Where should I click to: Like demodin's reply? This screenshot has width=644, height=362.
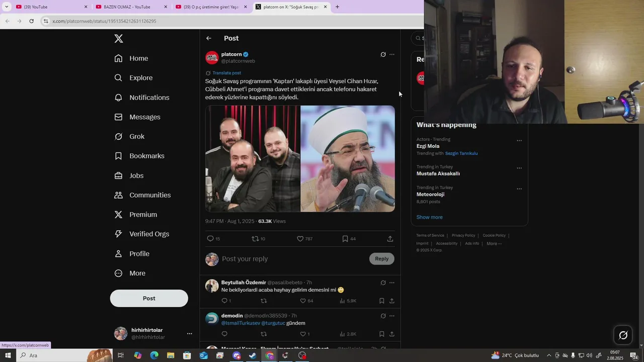305,334
